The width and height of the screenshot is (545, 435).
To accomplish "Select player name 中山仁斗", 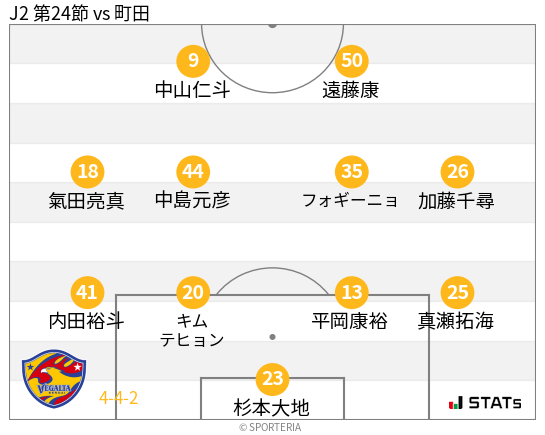I will pyautogui.click(x=192, y=90).
